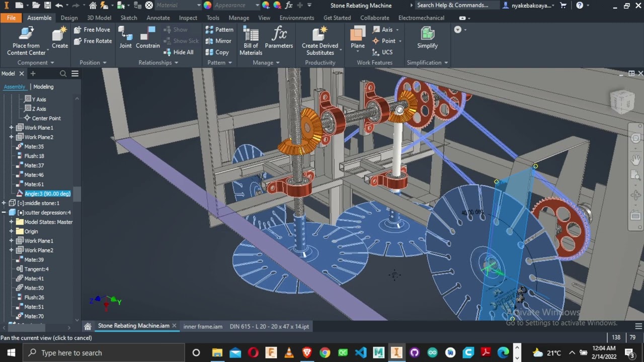Click the model browser vertical scrollbar
Screen dimensions: 644x362
click(x=77, y=194)
